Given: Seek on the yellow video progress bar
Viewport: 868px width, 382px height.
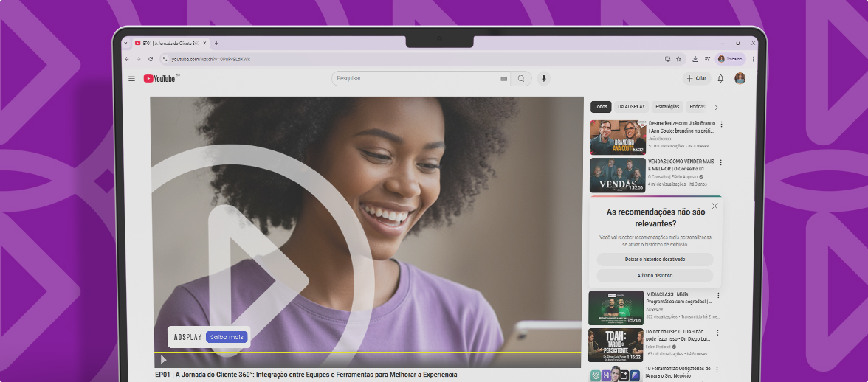Looking at the screenshot, I should 369,353.
